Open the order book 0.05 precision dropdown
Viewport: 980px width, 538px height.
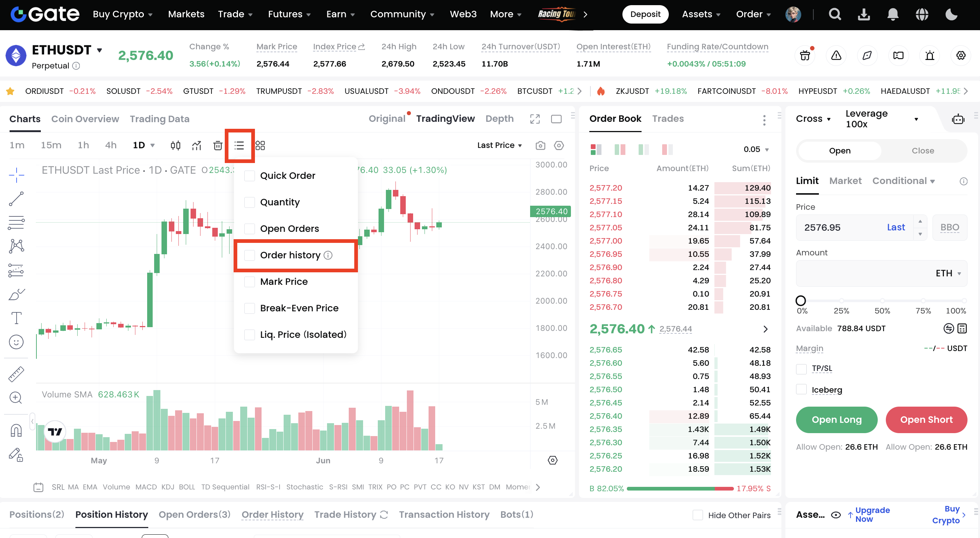click(x=756, y=149)
